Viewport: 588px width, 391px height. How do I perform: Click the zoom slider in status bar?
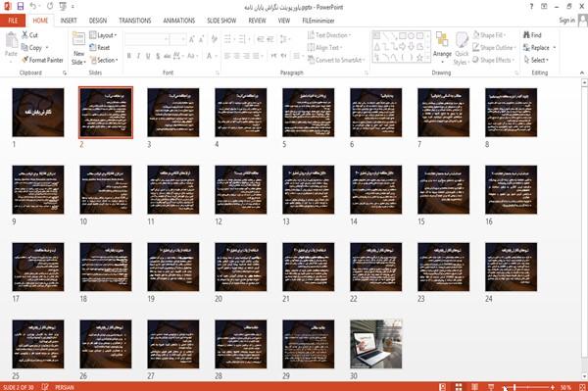(528, 387)
